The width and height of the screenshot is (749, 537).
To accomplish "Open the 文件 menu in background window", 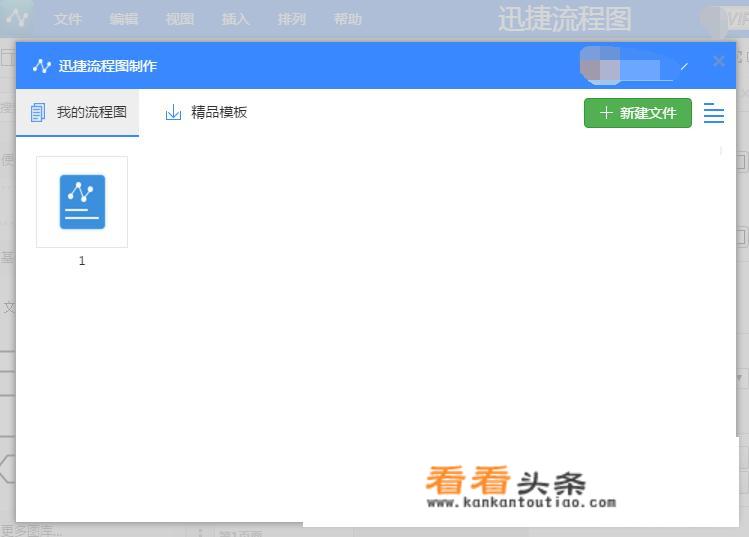I will point(68,20).
